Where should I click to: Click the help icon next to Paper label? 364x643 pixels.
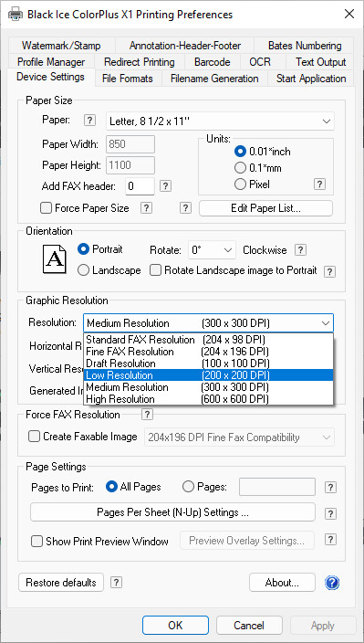(89, 121)
